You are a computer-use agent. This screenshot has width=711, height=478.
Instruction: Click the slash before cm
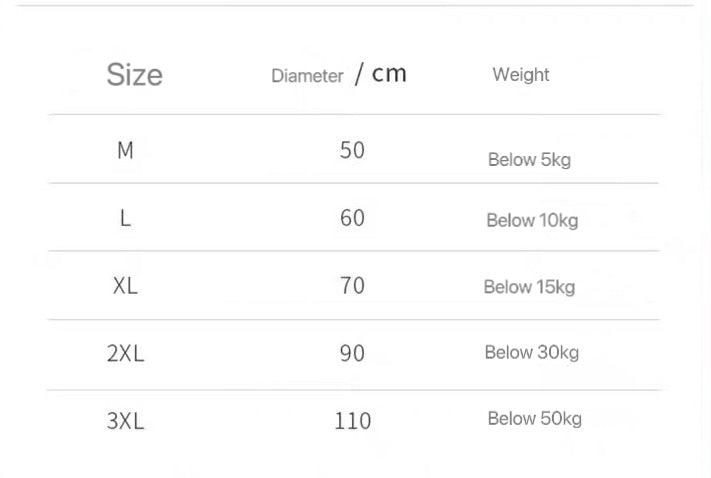(x=358, y=75)
